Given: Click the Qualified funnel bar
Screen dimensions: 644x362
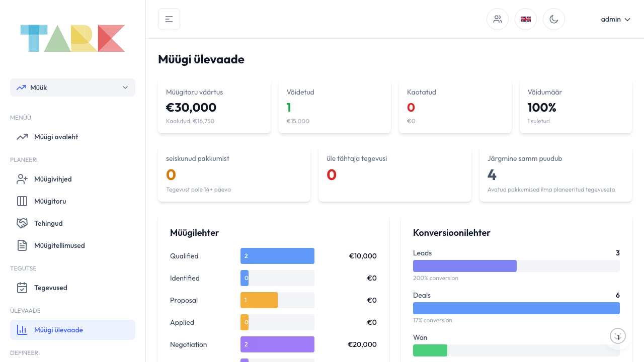Looking at the screenshot, I should [x=277, y=256].
